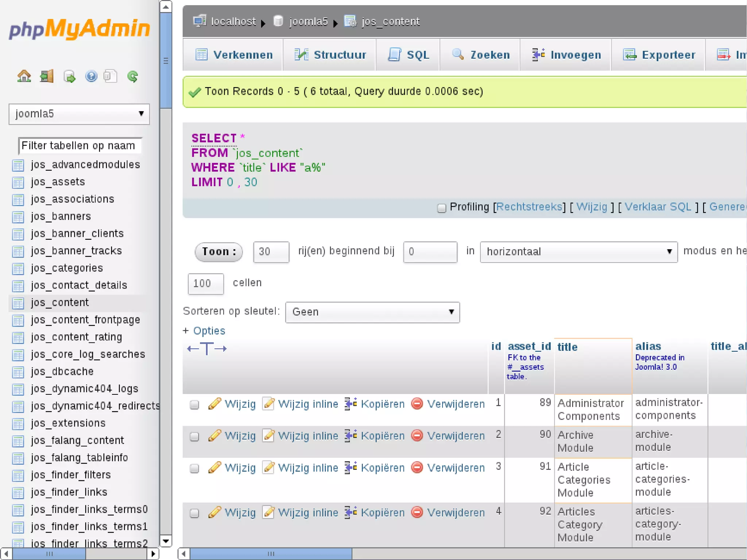The height and width of the screenshot is (560, 747).
Task: Click the Home icon in the sidebar
Action: (24, 76)
